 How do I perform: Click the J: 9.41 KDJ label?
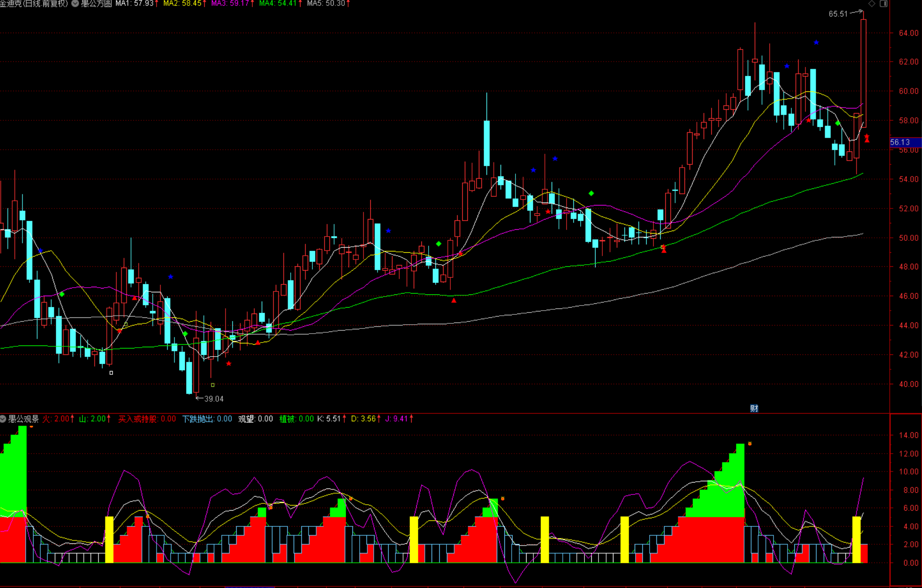coord(397,419)
